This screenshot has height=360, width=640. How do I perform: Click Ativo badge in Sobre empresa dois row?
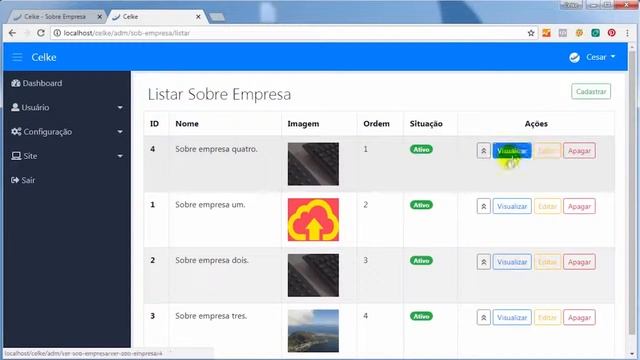coord(421,260)
